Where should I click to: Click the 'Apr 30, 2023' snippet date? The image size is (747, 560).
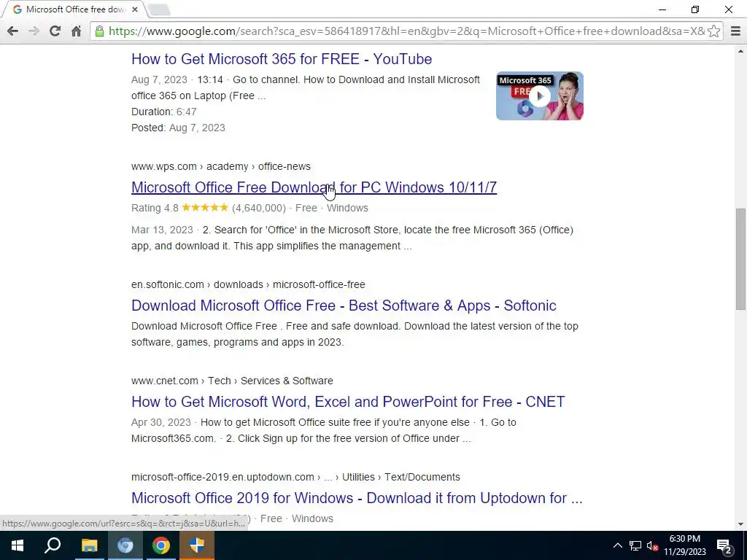point(161,422)
